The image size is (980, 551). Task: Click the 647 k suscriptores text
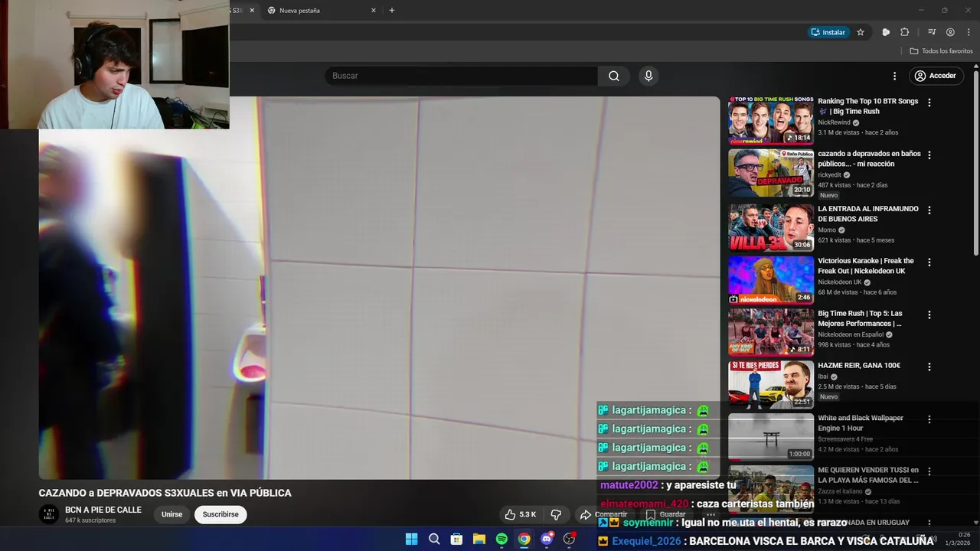(x=90, y=520)
